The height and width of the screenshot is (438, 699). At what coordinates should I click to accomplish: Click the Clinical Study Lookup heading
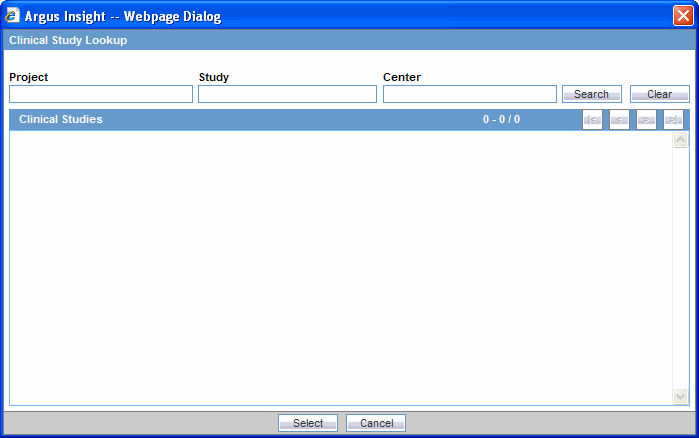point(68,40)
